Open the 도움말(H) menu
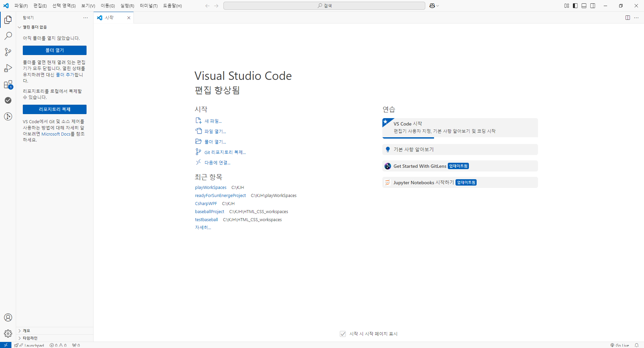 172,6
